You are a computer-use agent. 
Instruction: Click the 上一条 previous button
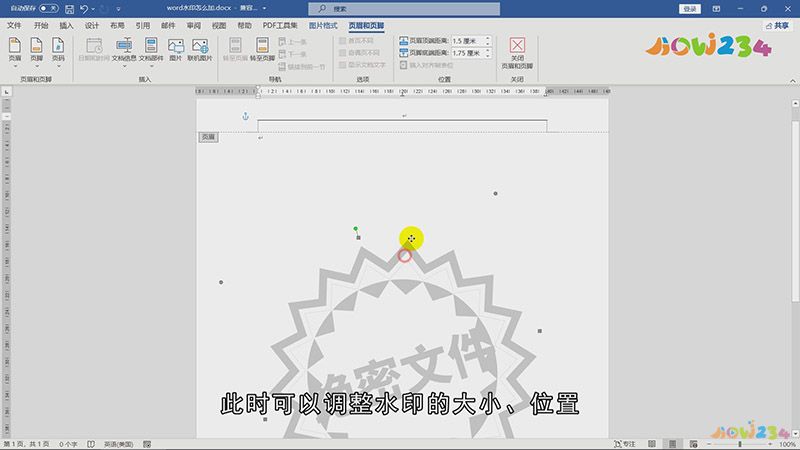click(x=293, y=41)
